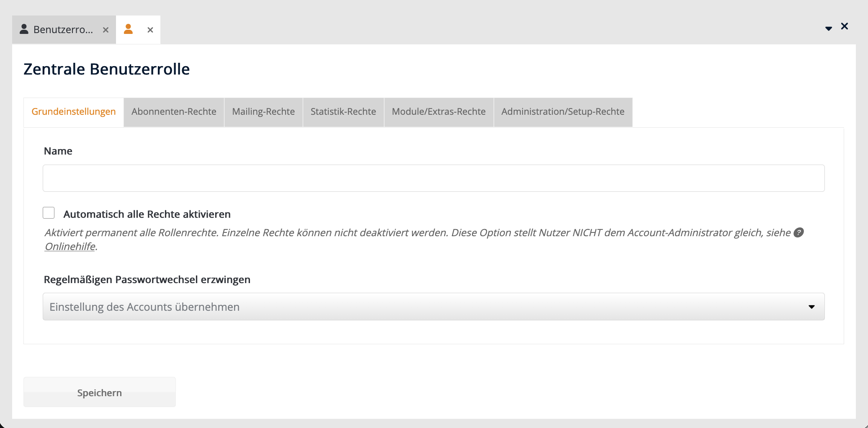This screenshot has width=868, height=428.
Task: Close the whole tab panel
Action: [845, 26]
